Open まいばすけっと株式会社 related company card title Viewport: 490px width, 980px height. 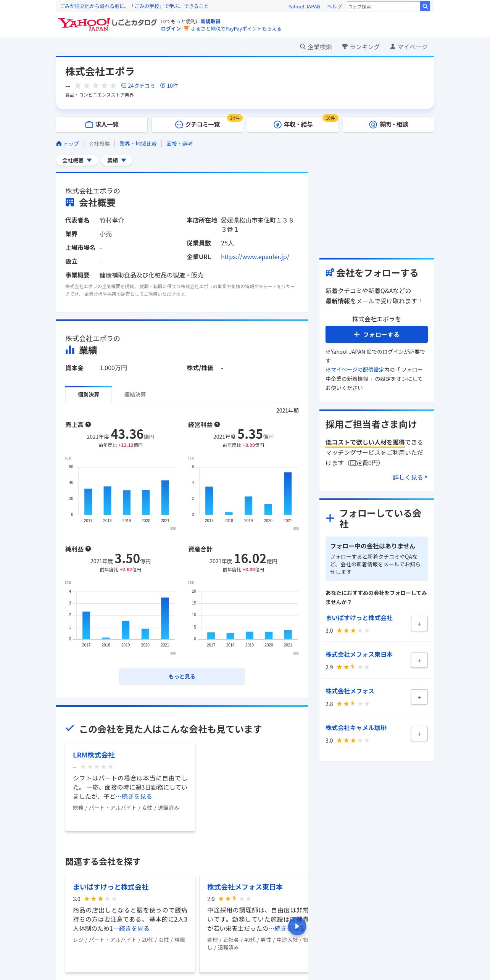point(111,887)
